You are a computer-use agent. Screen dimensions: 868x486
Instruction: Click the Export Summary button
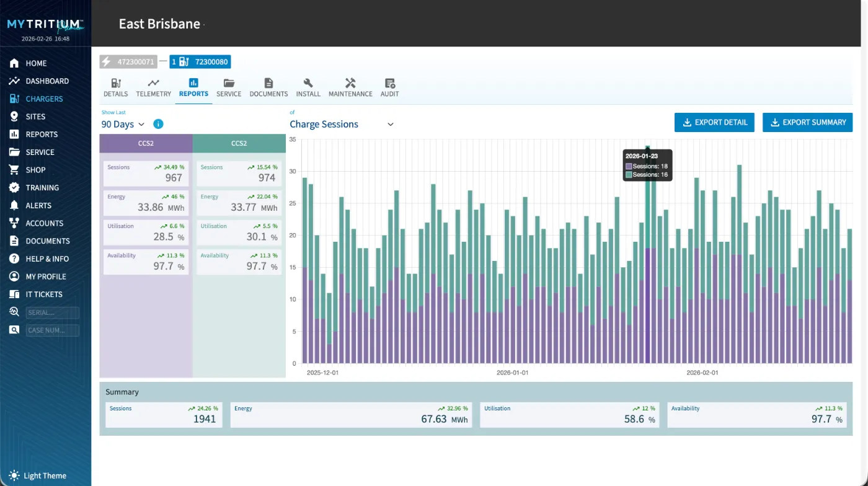(x=807, y=123)
